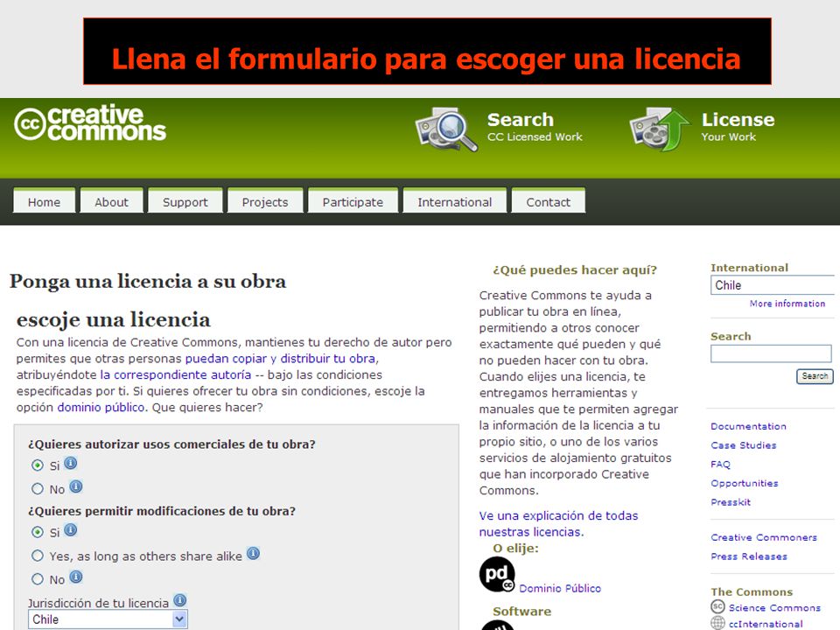
Task: Select 'Yes, as long as others share alike'
Action: 38,556
